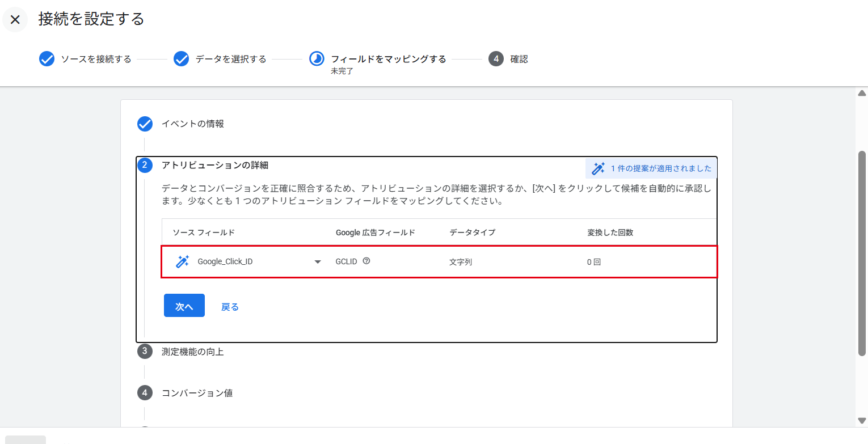Click the scrollbar down arrow
The image size is (868, 444).
tap(862, 420)
